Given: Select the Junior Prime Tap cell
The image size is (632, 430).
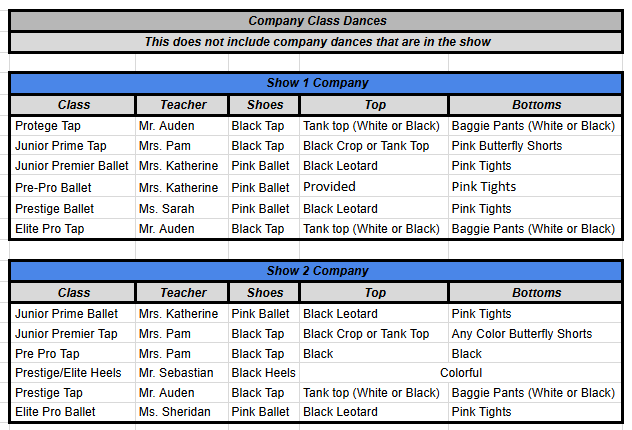Looking at the screenshot, I should click(73, 146).
